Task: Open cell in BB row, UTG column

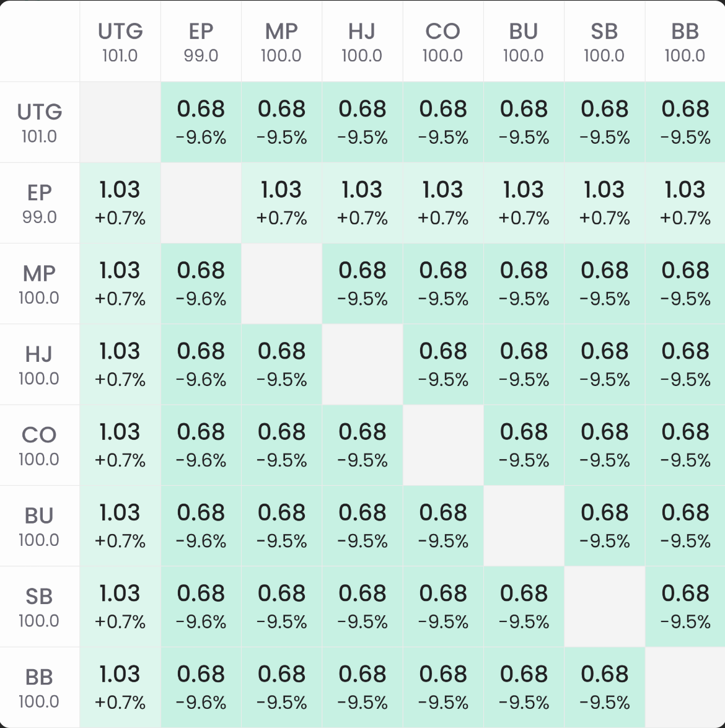Action: click(x=120, y=687)
